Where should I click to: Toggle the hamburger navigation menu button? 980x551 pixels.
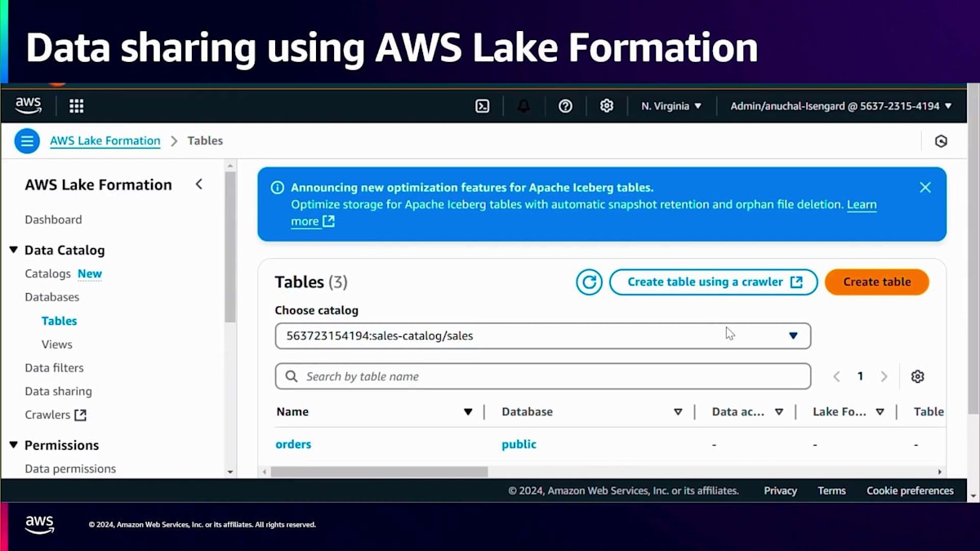tap(27, 140)
